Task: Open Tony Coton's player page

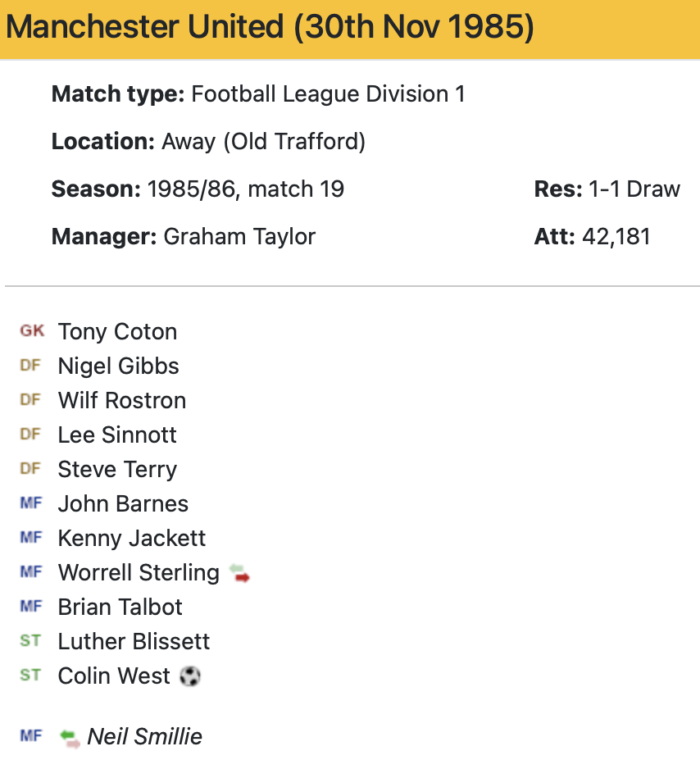Action: 117,332
